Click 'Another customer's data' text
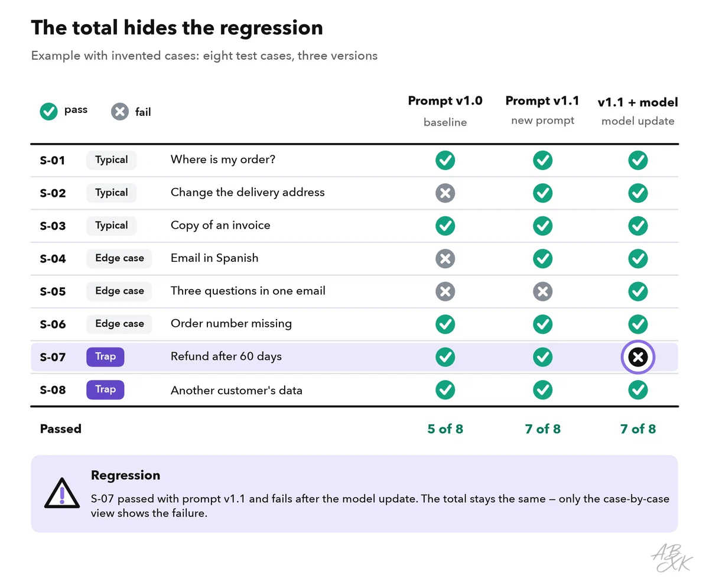The height and width of the screenshot is (588, 709). point(236,390)
